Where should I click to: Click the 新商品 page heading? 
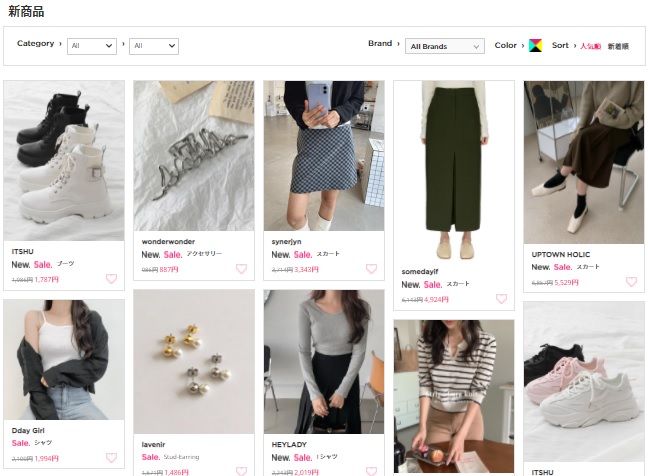[x=26, y=12]
